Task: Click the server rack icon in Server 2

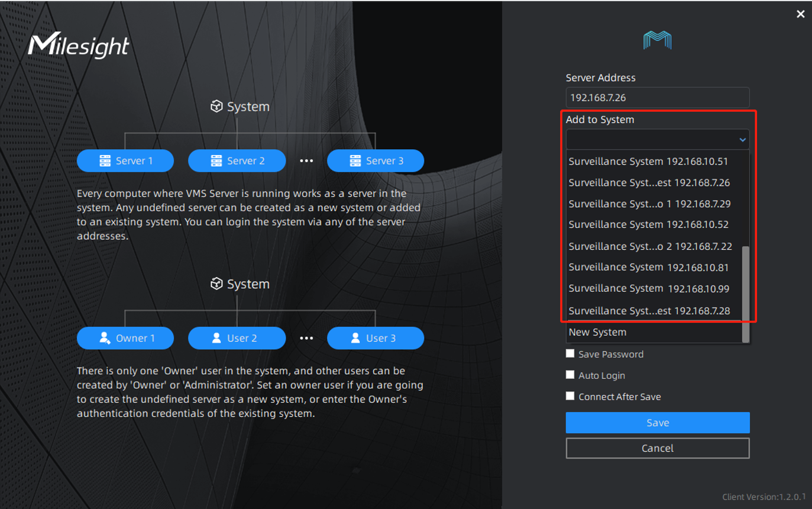Action: tap(216, 160)
